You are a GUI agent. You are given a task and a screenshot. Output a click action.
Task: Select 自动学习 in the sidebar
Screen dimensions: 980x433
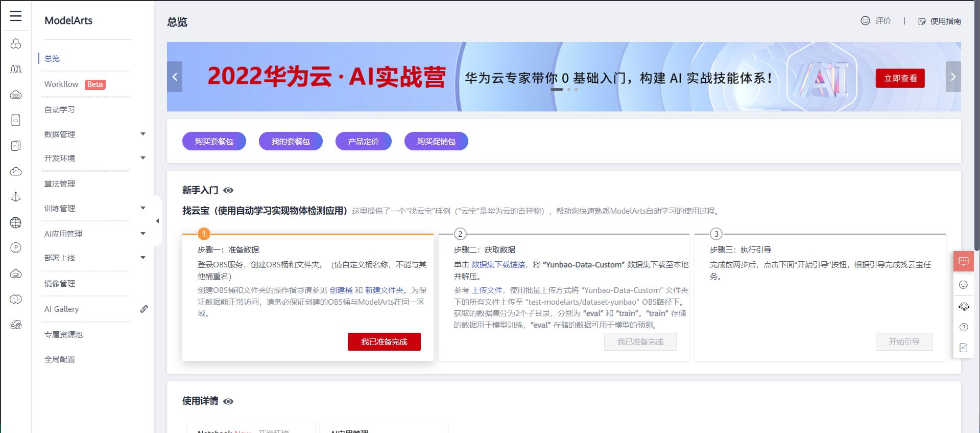(60, 109)
